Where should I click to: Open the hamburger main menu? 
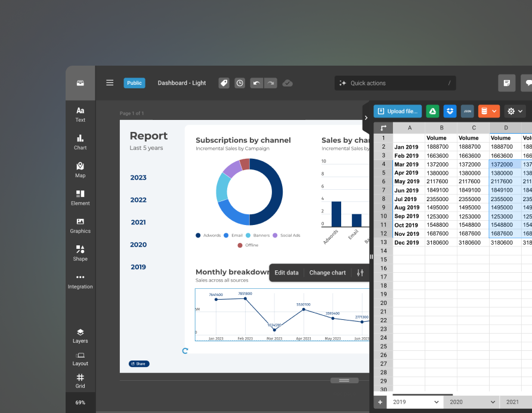click(110, 83)
